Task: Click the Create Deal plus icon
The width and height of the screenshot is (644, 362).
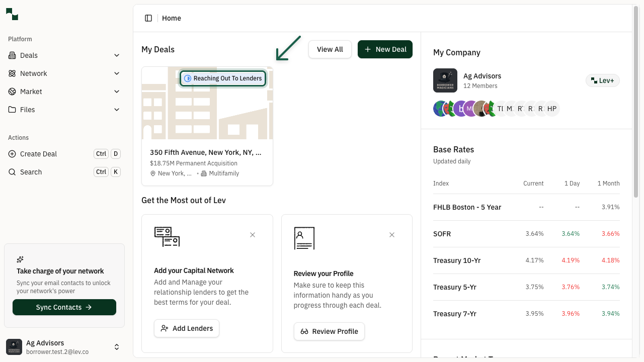Action: click(x=12, y=154)
